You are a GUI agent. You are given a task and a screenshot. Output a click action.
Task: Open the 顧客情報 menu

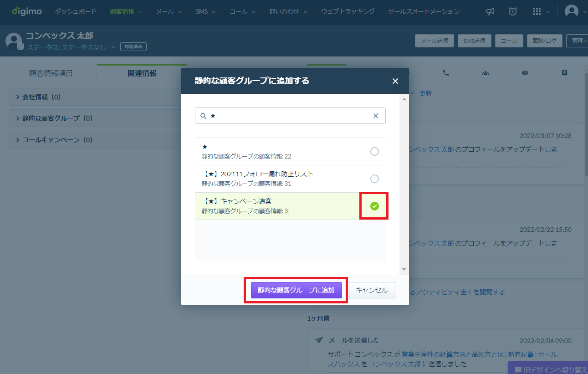pyautogui.click(x=126, y=12)
